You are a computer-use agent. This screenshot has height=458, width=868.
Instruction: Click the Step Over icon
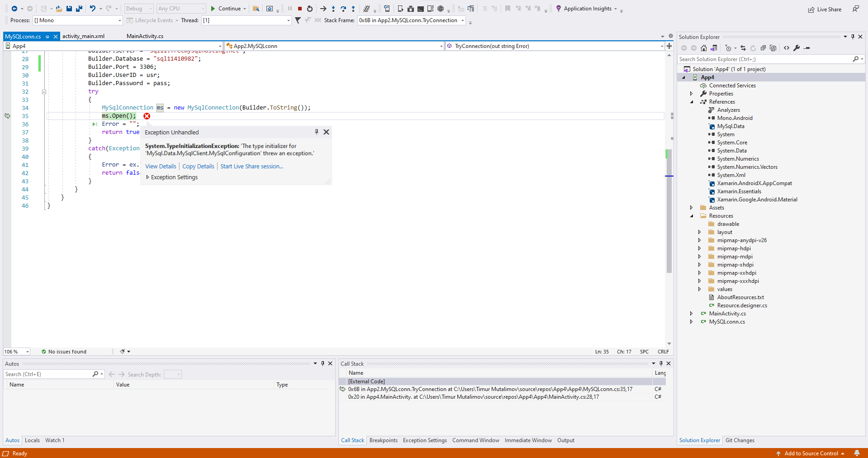(343, 9)
